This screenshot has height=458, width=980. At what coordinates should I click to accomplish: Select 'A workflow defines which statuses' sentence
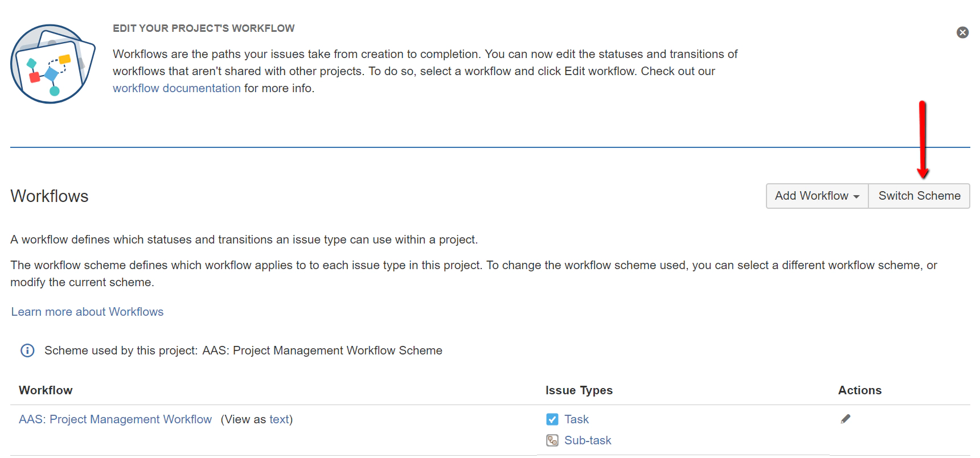[x=244, y=240]
